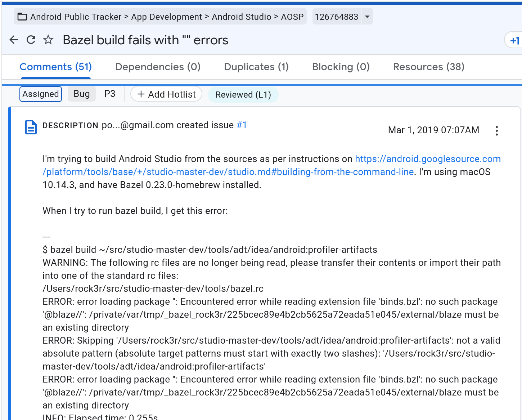Screen dimensions: 522x420
Task: Click the 'When I try to run bazel build' sentence
Action: (135, 211)
